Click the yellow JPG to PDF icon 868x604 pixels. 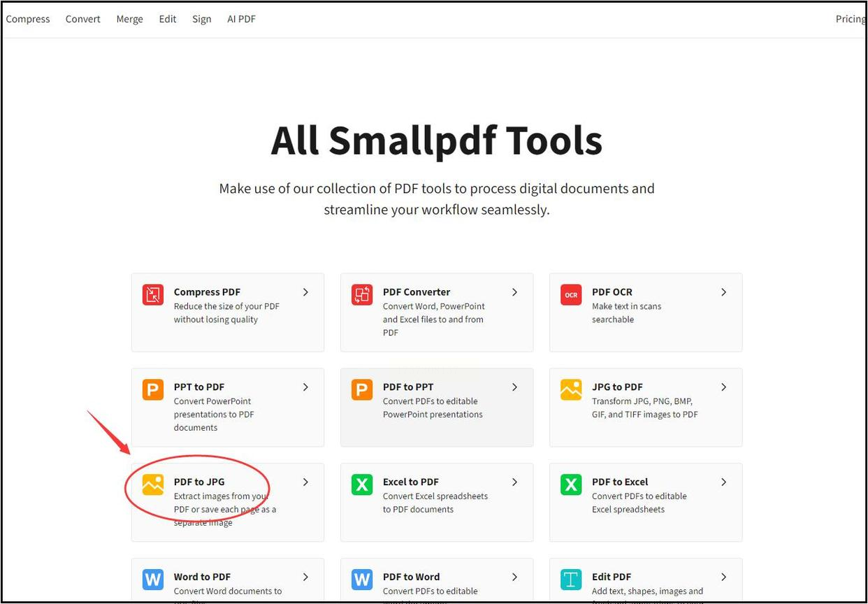(x=571, y=390)
